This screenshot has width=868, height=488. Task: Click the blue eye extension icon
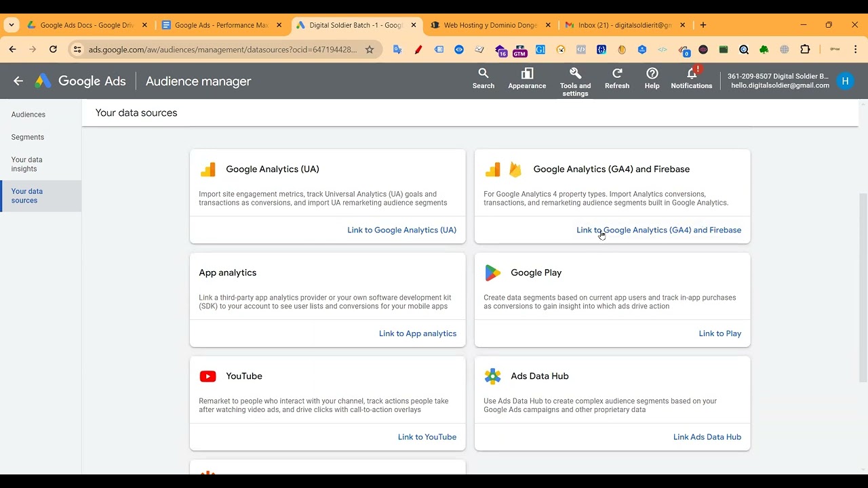point(459,49)
